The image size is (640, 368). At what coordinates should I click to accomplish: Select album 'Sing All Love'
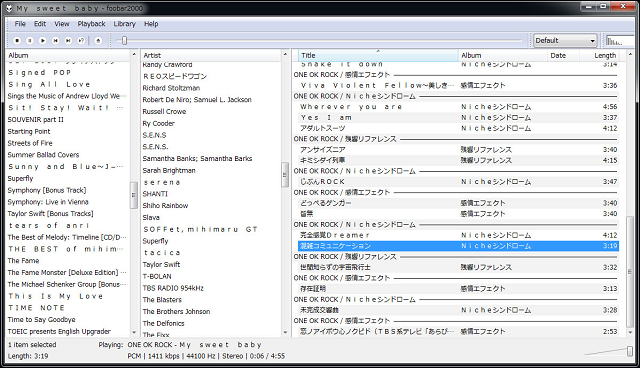click(x=49, y=84)
